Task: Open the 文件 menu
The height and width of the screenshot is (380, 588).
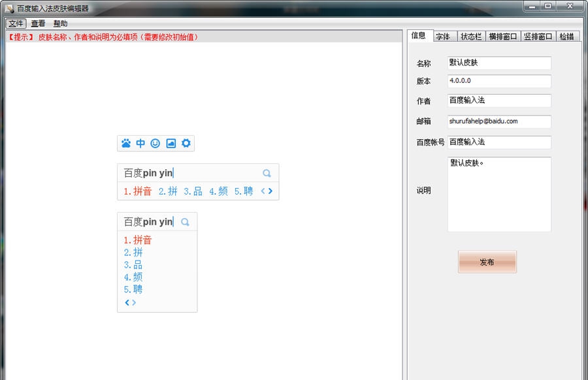Action: pos(14,23)
